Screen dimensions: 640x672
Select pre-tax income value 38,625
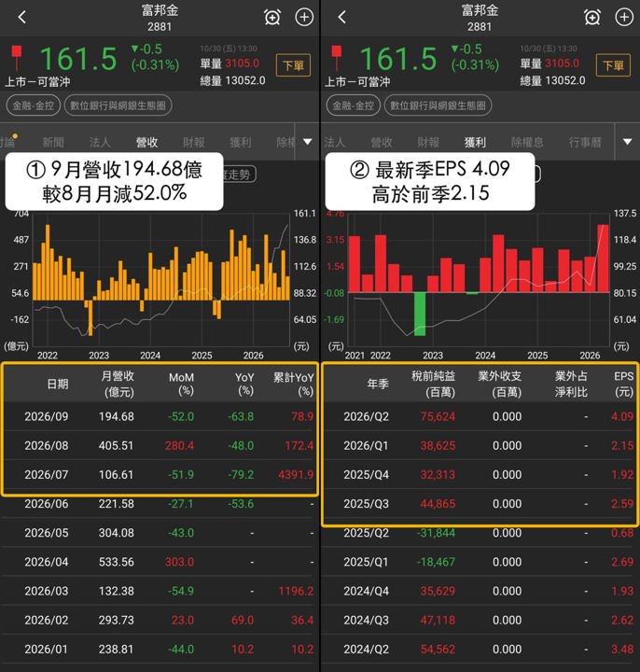(x=438, y=446)
